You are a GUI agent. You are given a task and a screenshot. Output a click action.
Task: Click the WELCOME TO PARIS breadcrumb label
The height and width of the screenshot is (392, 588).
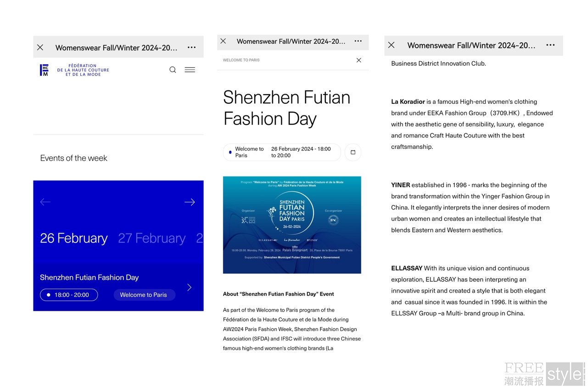[x=241, y=60]
